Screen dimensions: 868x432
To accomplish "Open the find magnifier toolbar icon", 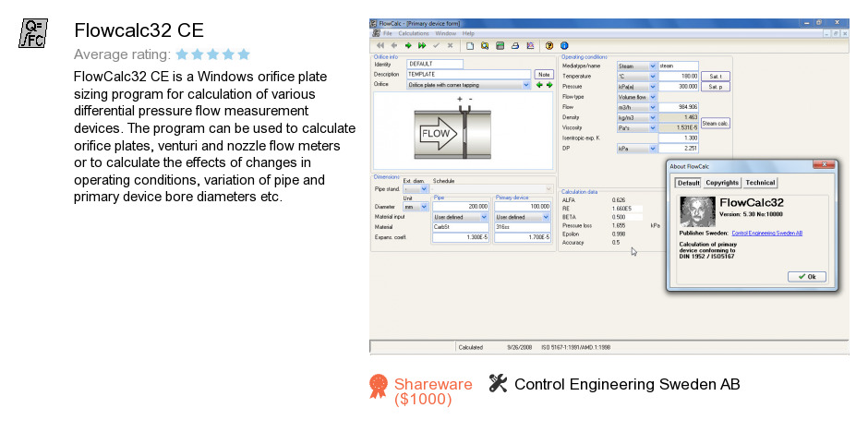I will (x=485, y=46).
